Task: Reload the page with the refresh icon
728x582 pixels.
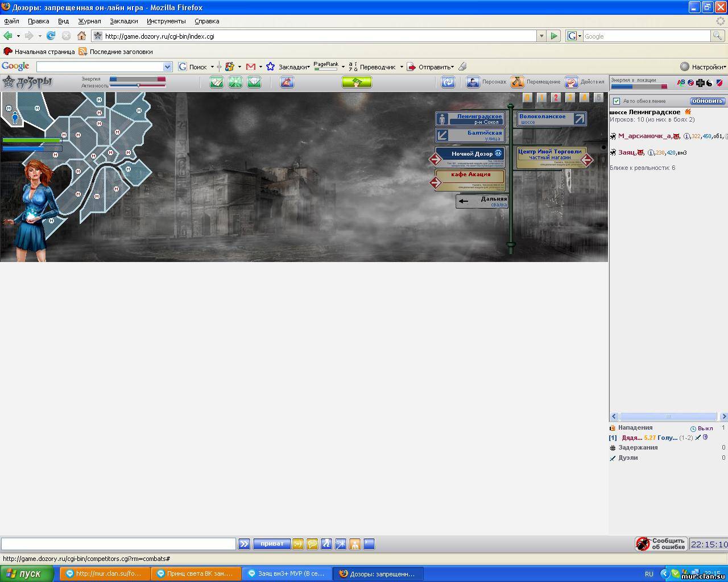Action: coord(51,36)
